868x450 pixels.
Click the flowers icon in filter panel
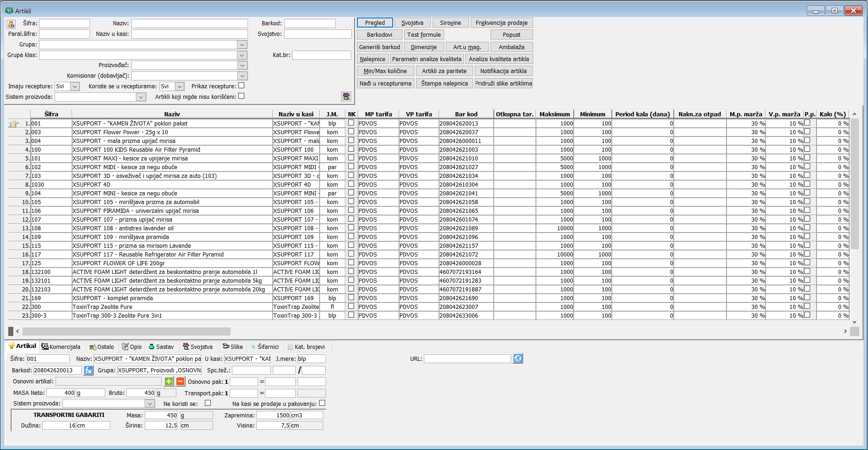click(346, 96)
